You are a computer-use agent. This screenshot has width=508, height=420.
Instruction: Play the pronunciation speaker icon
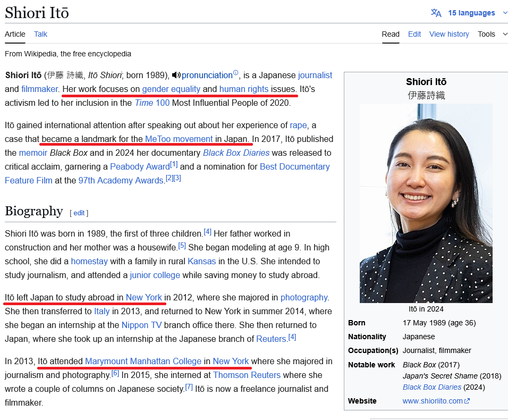pyautogui.click(x=176, y=75)
